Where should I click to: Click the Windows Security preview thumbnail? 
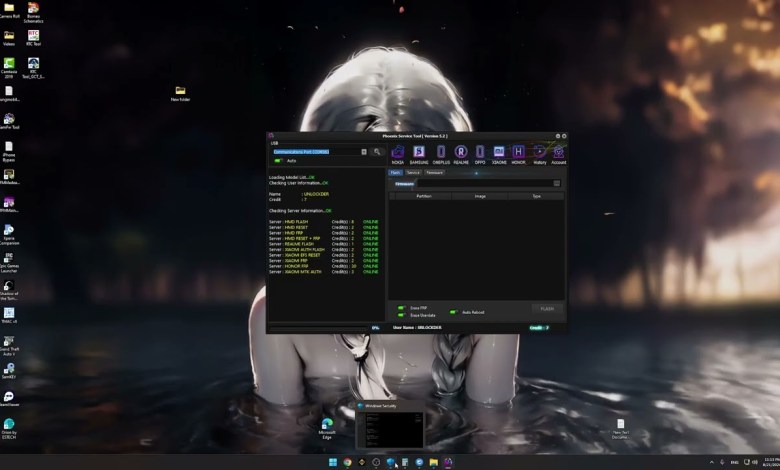[x=390, y=424]
